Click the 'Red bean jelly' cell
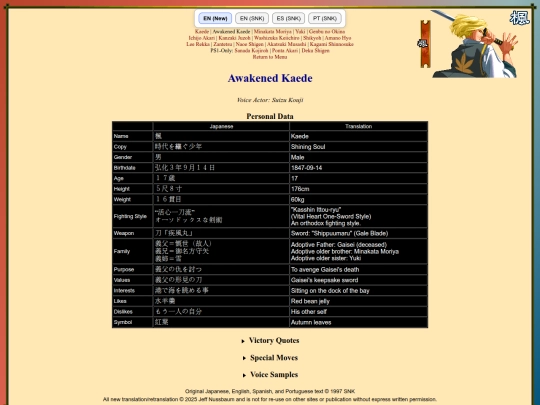This screenshot has width=540, height=405. [x=359, y=301]
